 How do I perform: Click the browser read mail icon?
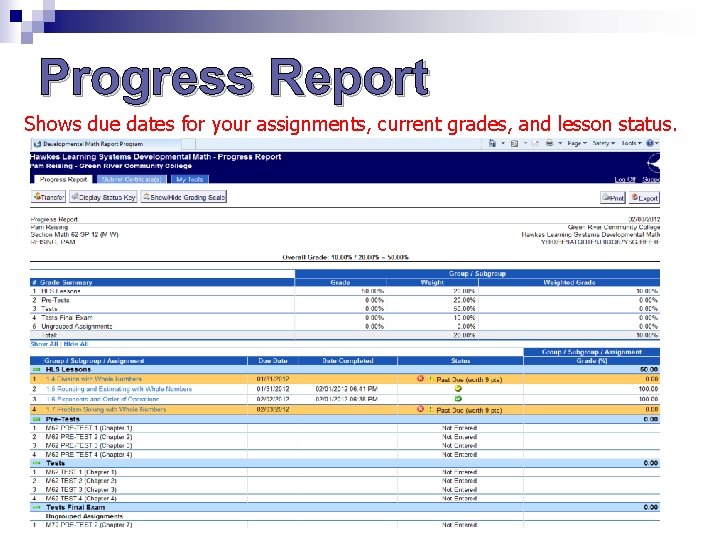click(x=535, y=144)
